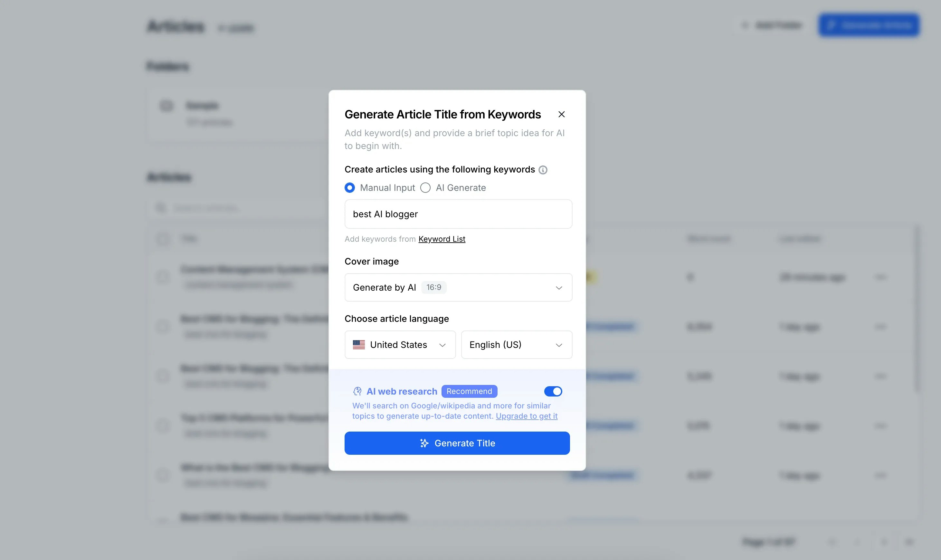
Task: Open the Keyword List link
Action: coord(442,239)
